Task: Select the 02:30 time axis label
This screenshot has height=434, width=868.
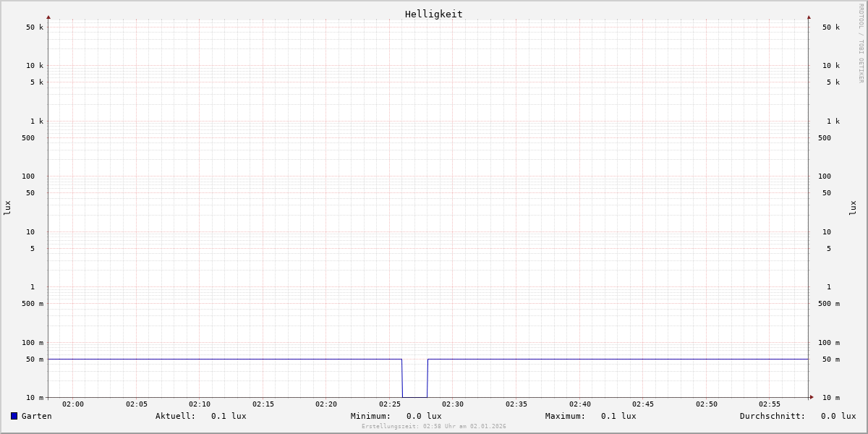Action: point(453,404)
